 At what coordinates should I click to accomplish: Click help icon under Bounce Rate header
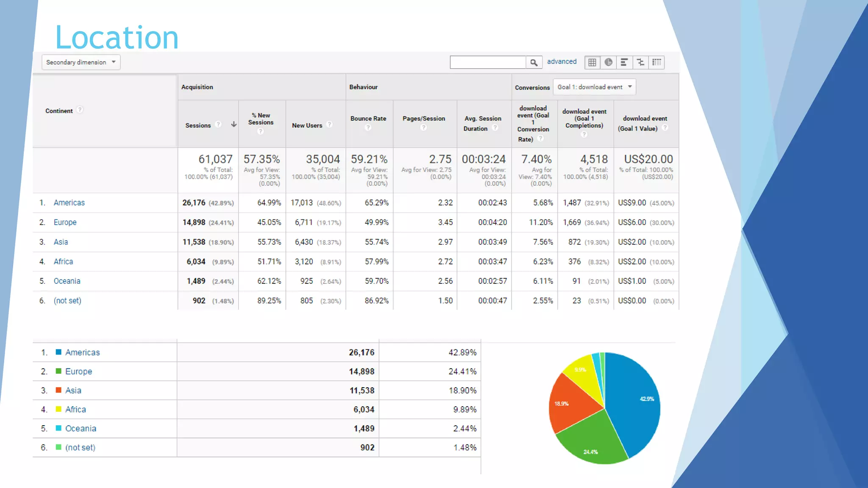pos(368,128)
